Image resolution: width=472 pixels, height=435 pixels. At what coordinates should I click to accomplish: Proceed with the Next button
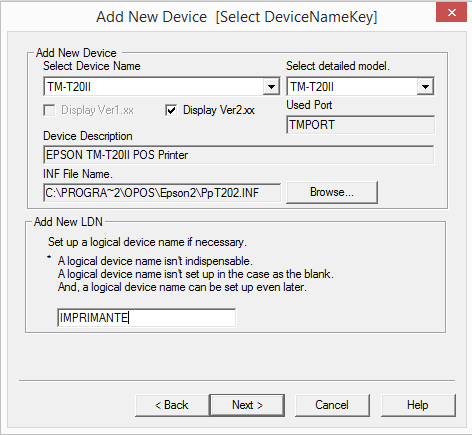tap(247, 405)
